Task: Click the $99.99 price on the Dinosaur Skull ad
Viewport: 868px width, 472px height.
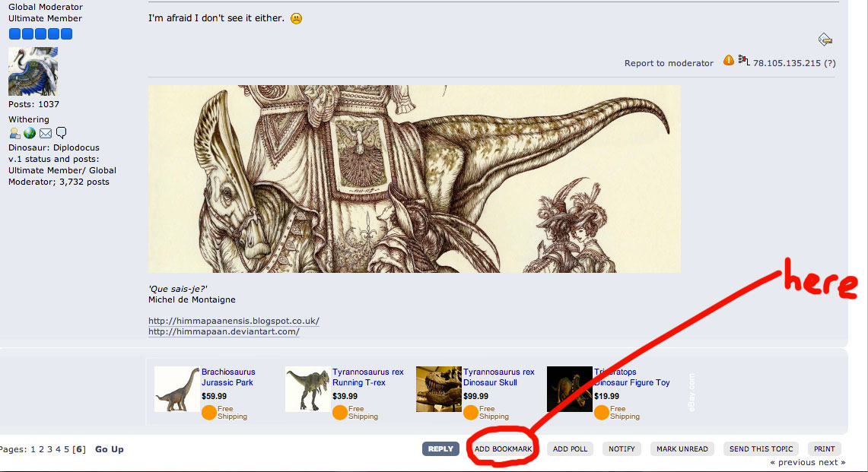Action: point(476,396)
